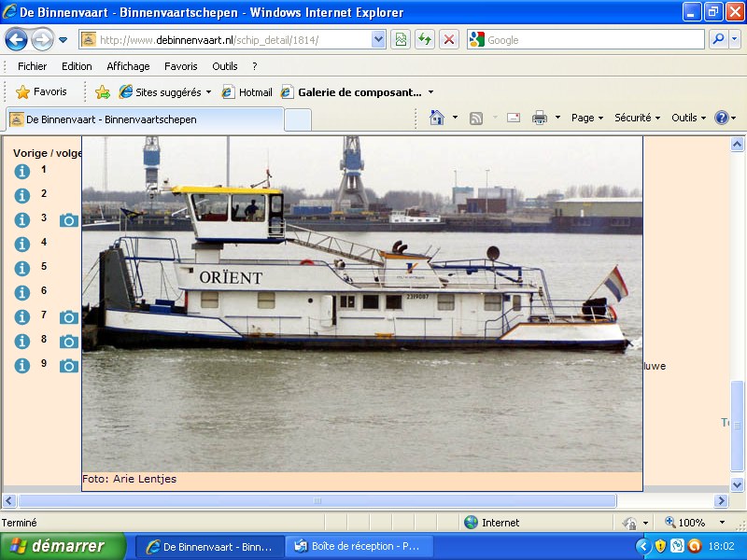
Task: Click the Print icon in command bar
Action: point(539,118)
